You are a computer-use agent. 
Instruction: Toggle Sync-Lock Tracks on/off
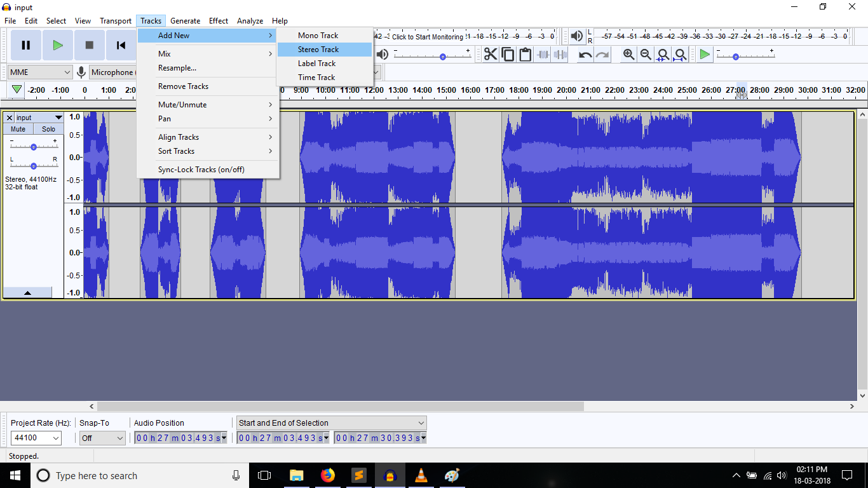pos(201,170)
